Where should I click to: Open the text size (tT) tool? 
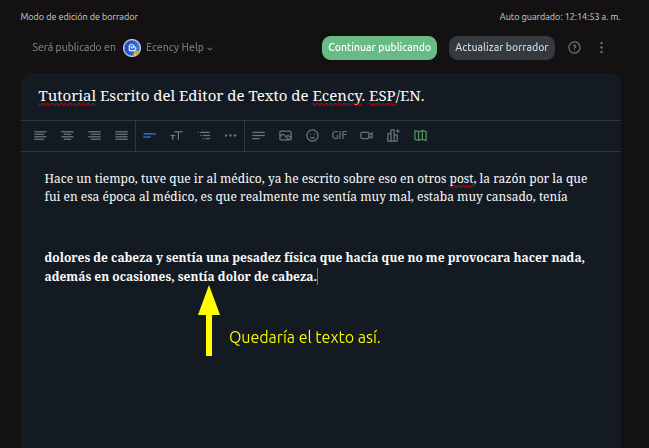[x=176, y=135]
